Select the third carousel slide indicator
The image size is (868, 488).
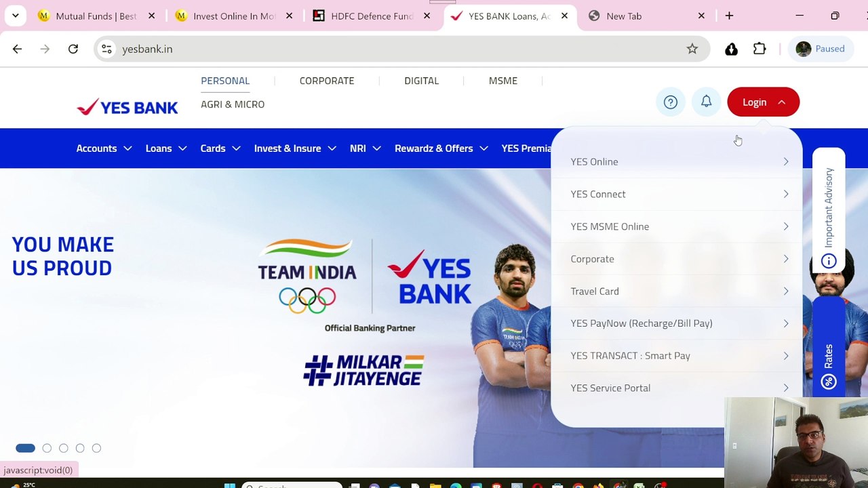tap(64, 448)
